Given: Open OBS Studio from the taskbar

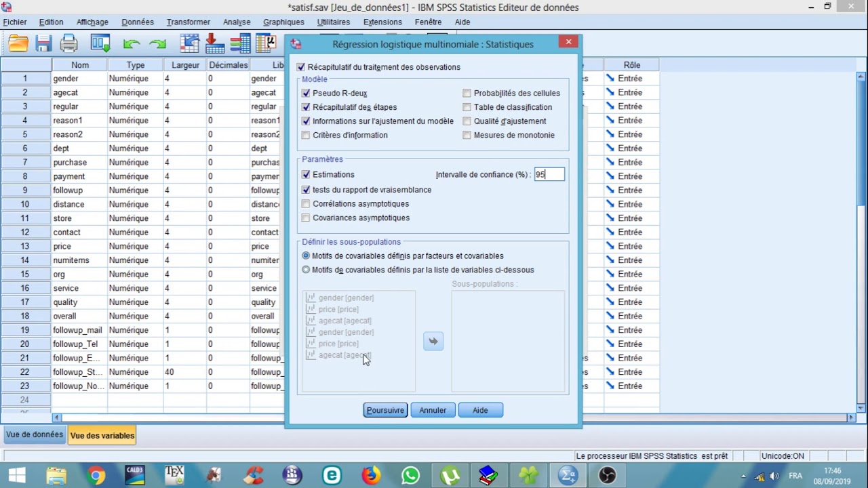Looking at the screenshot, I should [x=607, y=476].
